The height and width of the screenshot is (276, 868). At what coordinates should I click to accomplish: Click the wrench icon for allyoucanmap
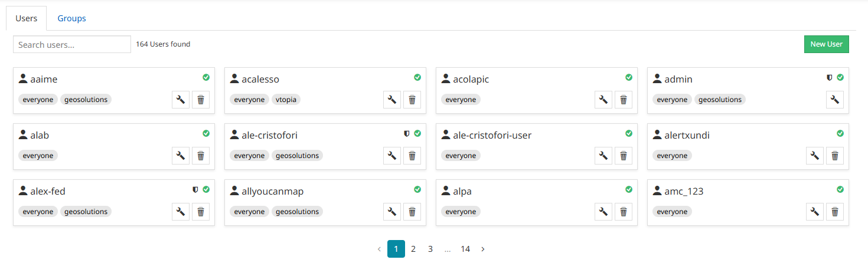click(x=392, y=212)
